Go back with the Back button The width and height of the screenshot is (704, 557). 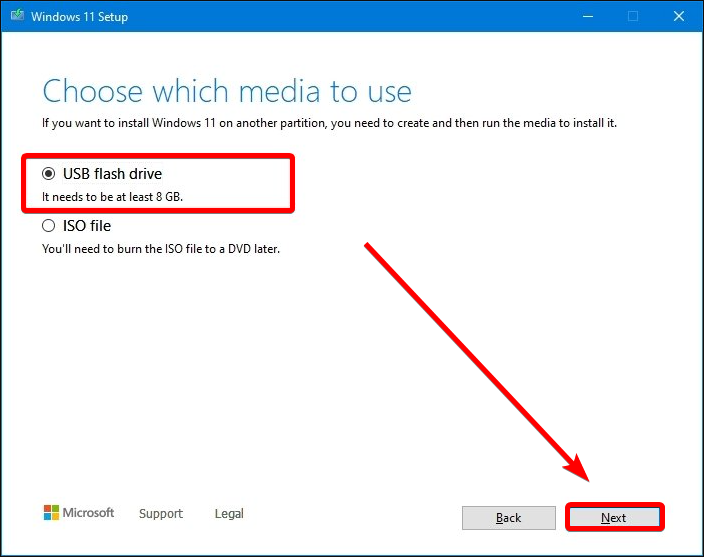tap(509, 518)
